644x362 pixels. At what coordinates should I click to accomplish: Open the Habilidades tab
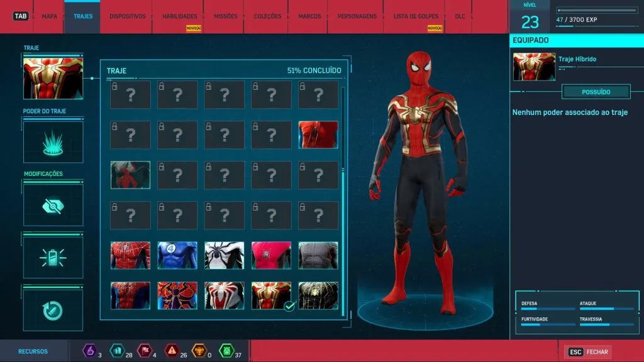pyautogui.click(x=179, y=16)
